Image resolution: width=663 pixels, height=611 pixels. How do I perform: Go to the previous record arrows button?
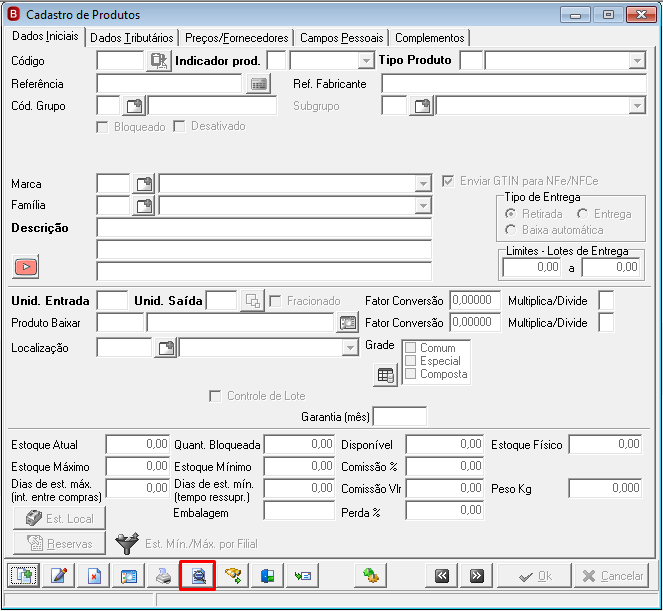pos(442,575)
